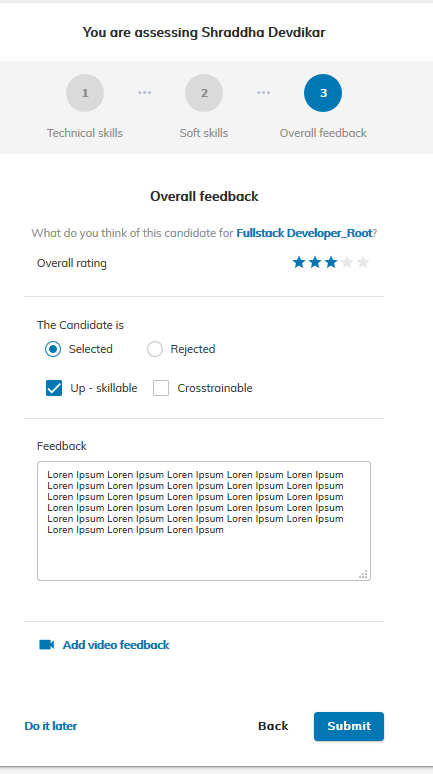Open the Technical skills step label

click(85, 133)
